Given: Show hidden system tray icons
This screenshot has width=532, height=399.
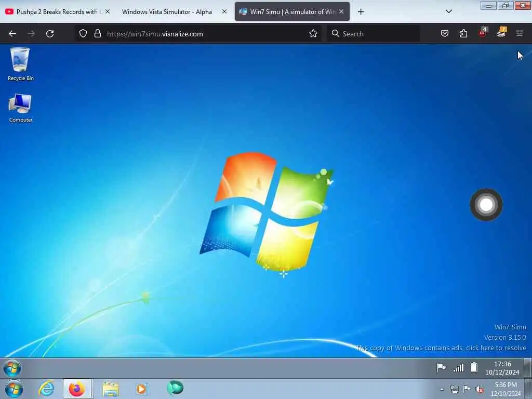Looking at the screenshot, I should (x=442, y=389).
